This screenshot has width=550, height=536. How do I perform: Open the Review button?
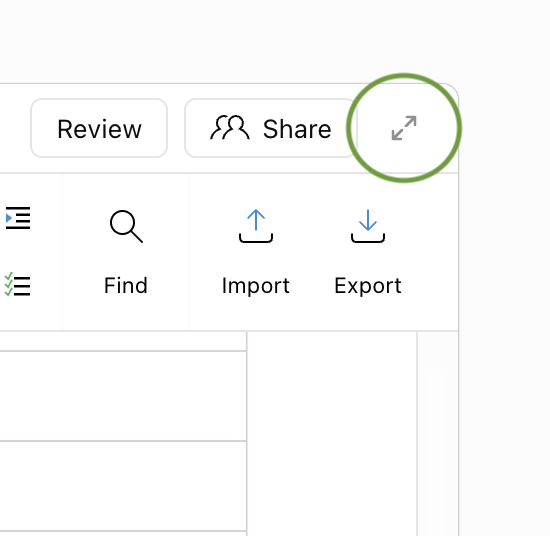(x=99, y=128)
